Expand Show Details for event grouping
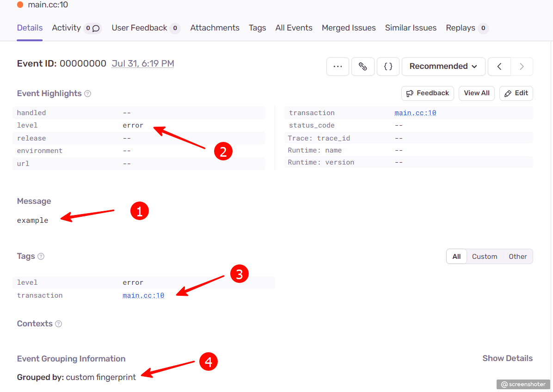Screen dimensions: 553x392 click(x=507, y=358)
